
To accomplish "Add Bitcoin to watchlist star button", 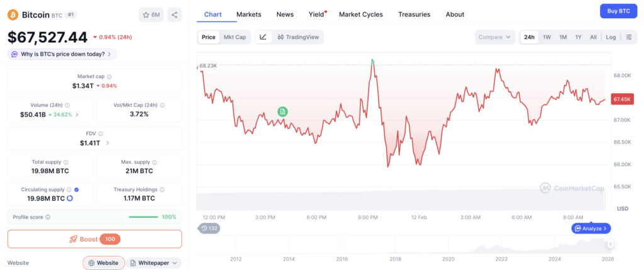I will point(151,15).
